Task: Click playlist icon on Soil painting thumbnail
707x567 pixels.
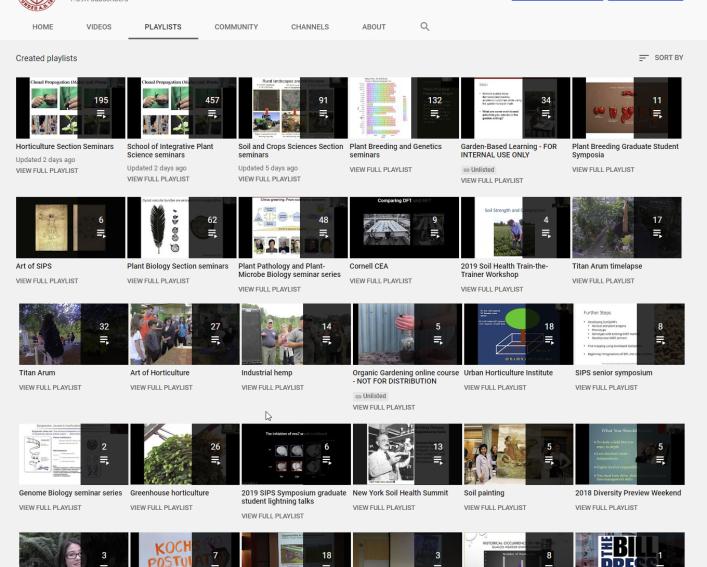Action: click(549, 460)
